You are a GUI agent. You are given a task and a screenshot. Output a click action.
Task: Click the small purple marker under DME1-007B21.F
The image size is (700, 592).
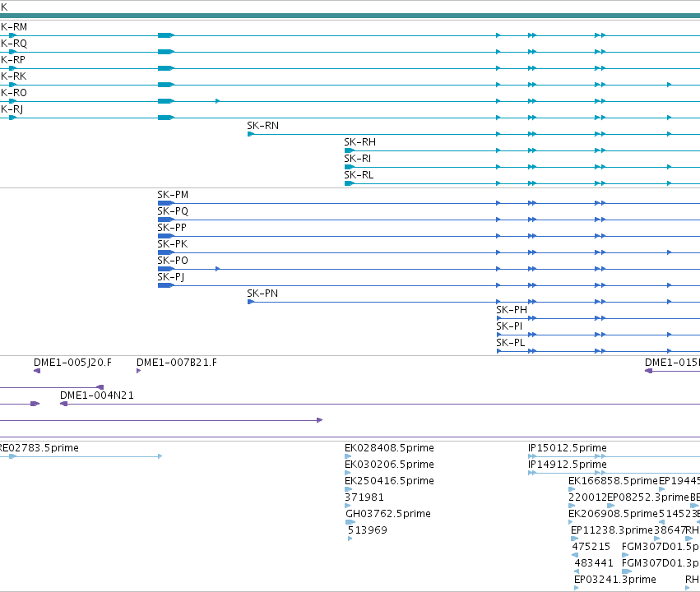tap(139, 371)
